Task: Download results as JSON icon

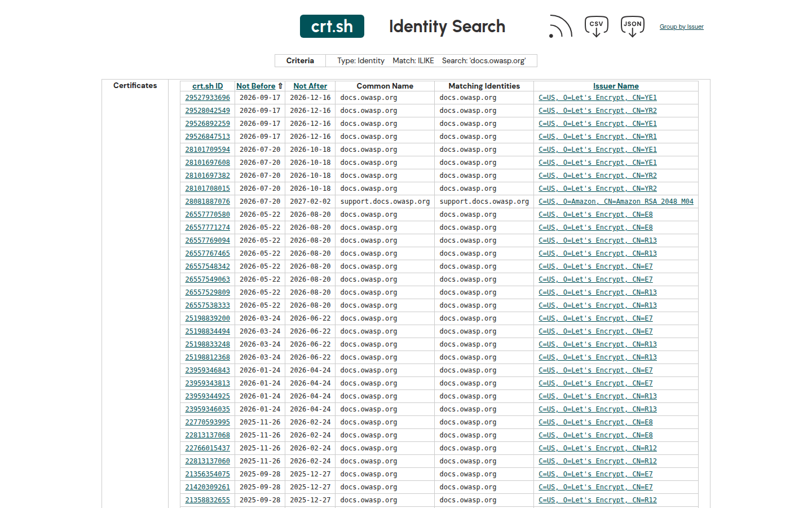Action: [x=632, y=27]
